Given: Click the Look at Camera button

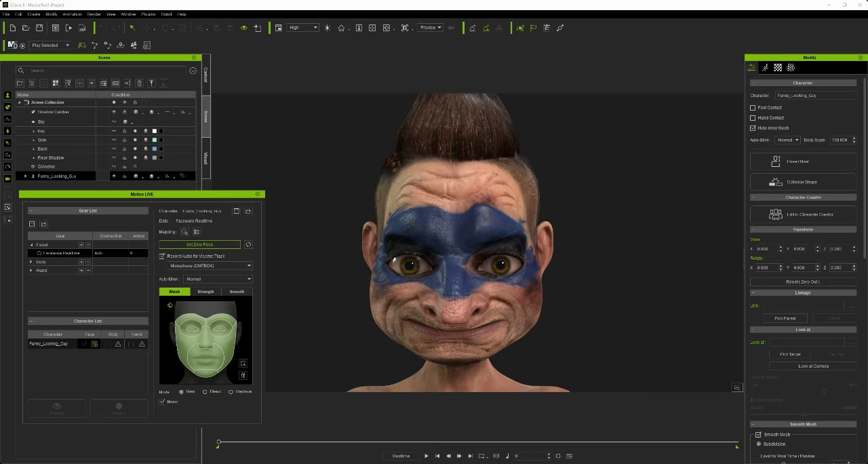Looking at the screenshot, I should pos(812,366).
